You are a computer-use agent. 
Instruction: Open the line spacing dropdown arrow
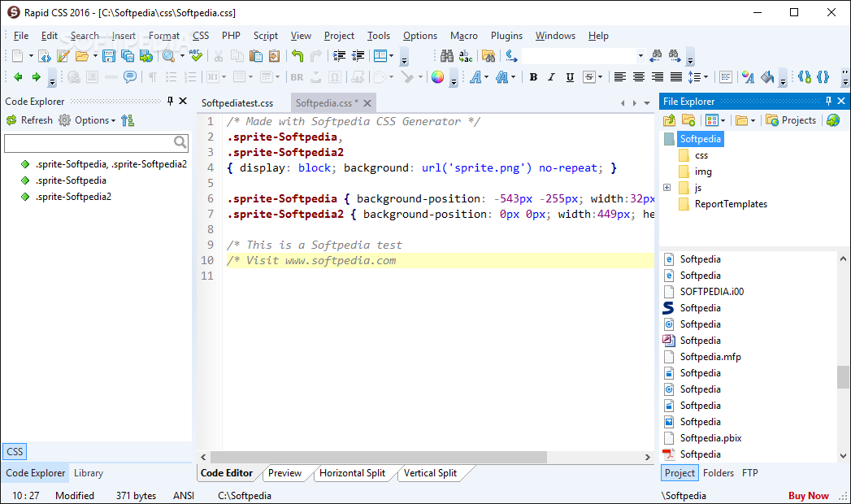(x=706, y=77)
